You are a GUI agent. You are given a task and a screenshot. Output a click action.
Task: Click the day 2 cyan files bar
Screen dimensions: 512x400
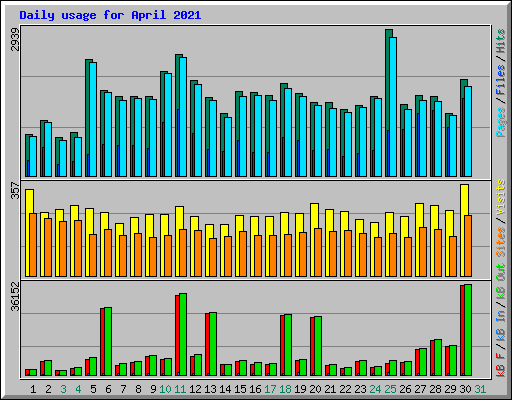[48, 149]
